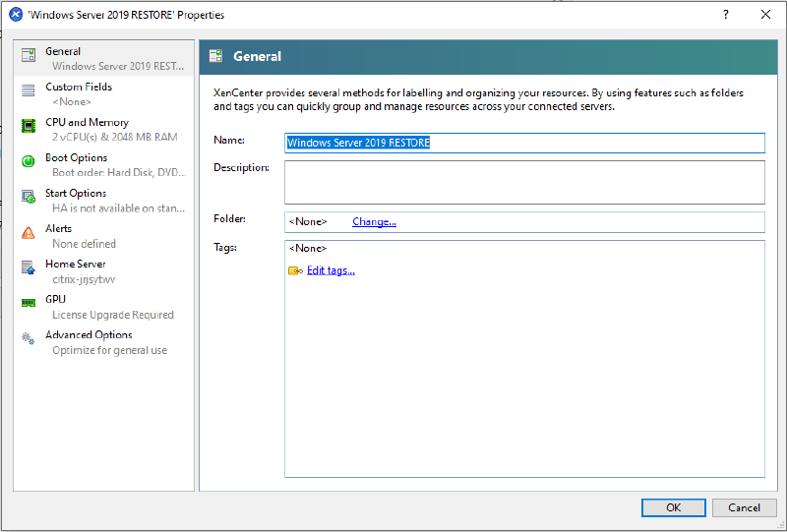
Task: Click the Edit tags... link
Action: (x=331, y=270)
